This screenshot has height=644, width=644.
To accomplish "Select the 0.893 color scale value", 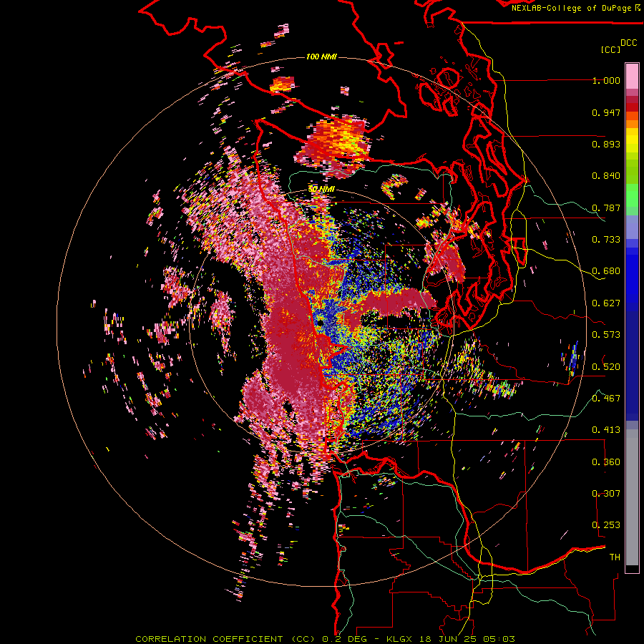I will pos(606,144).
